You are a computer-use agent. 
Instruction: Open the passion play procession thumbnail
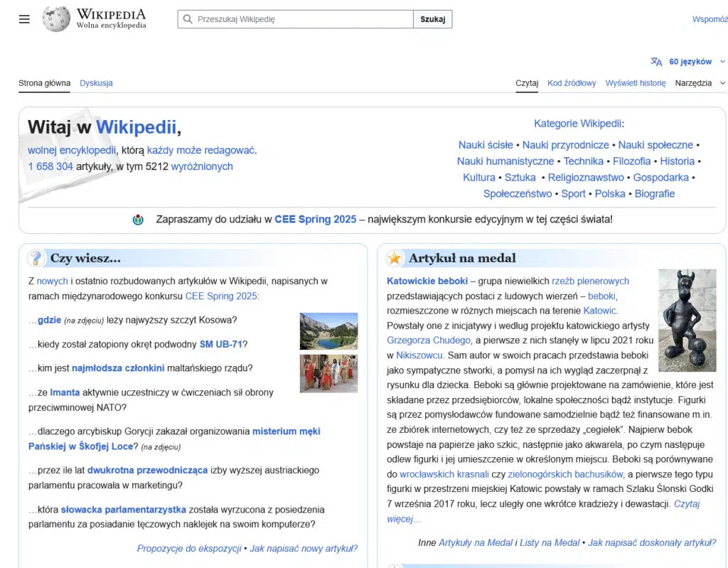(x=328, y=373)
